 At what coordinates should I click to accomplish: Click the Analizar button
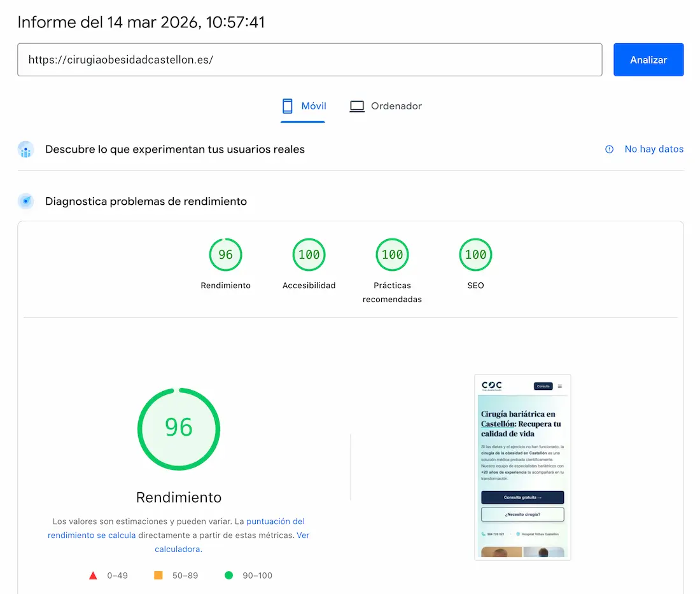click(x=648, y=59)
